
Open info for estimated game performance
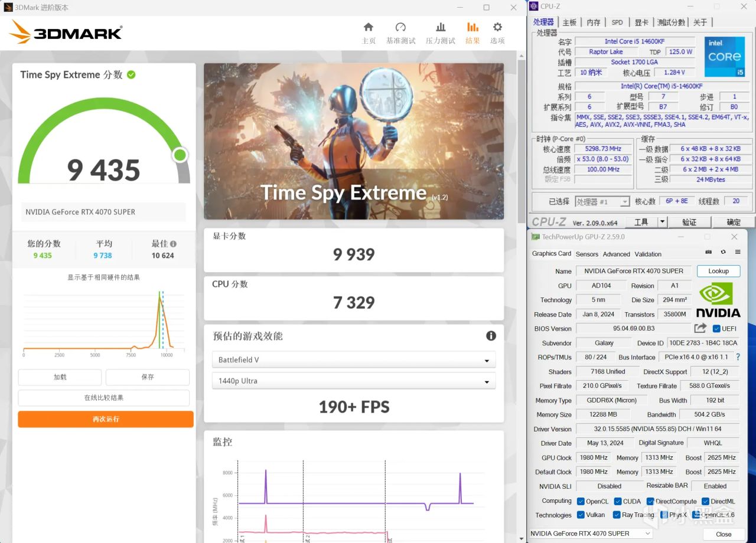491,336
